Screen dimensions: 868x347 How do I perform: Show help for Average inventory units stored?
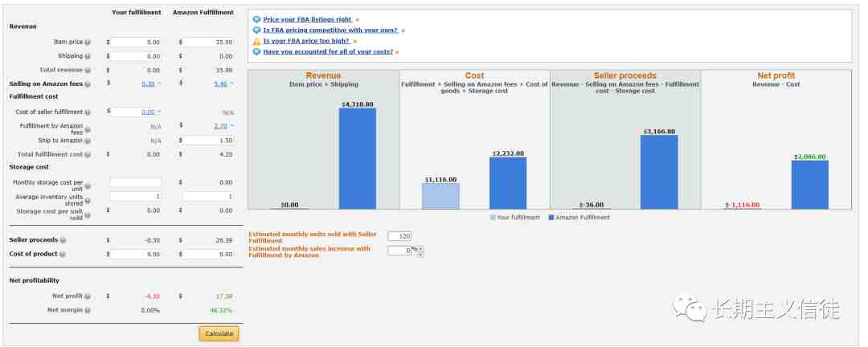88,201
